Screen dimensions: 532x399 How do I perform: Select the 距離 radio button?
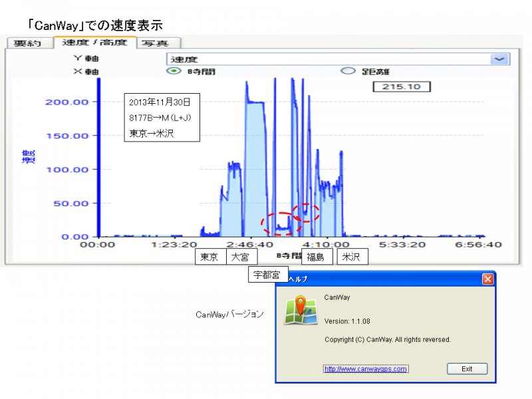[346, 71]
